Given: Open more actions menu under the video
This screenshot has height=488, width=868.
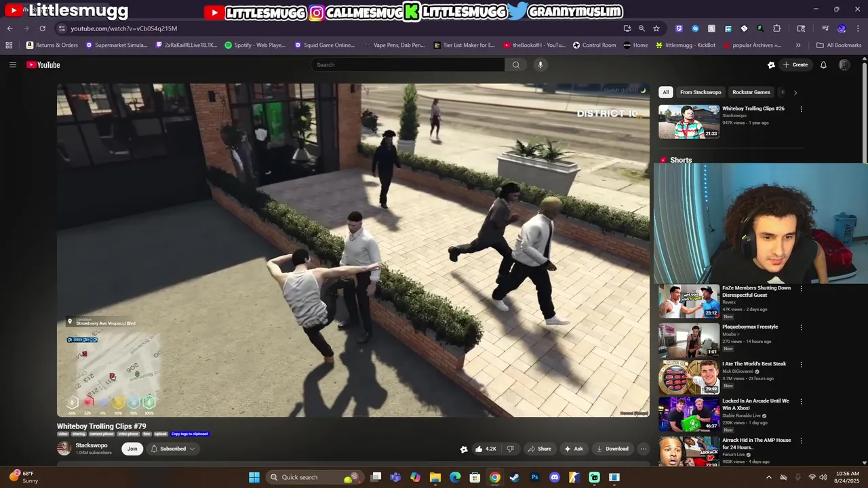Looking at the screenshot, I should (644, 449).
